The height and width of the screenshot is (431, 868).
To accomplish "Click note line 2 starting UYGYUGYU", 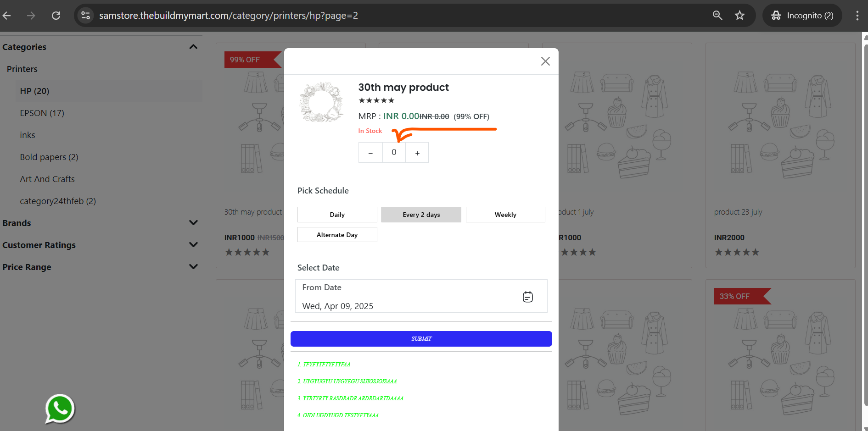I will point(347,381).
